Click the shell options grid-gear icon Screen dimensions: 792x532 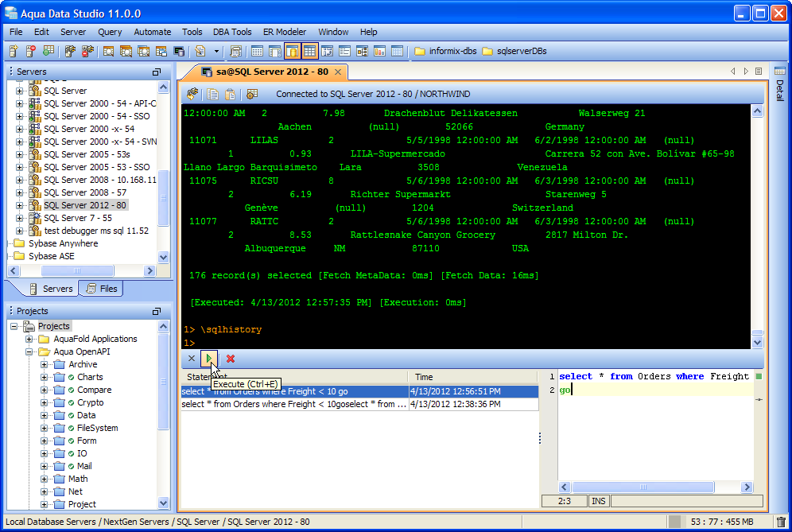coord(251,94)
